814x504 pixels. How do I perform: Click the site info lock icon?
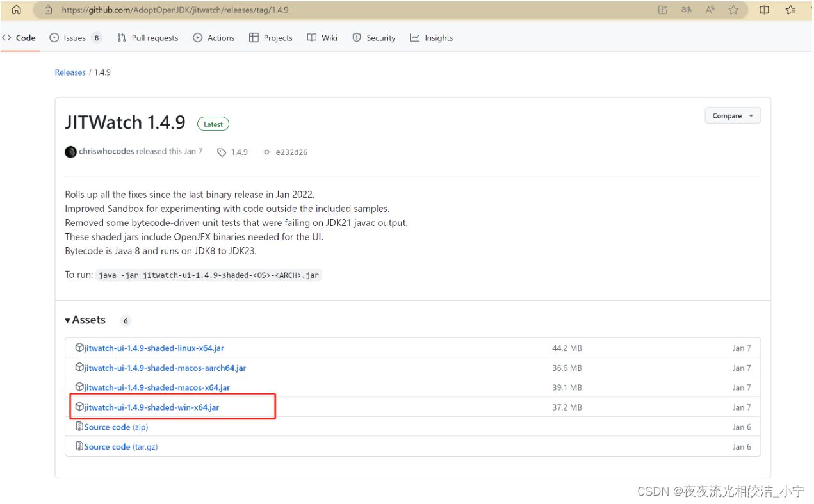point(48,10)
